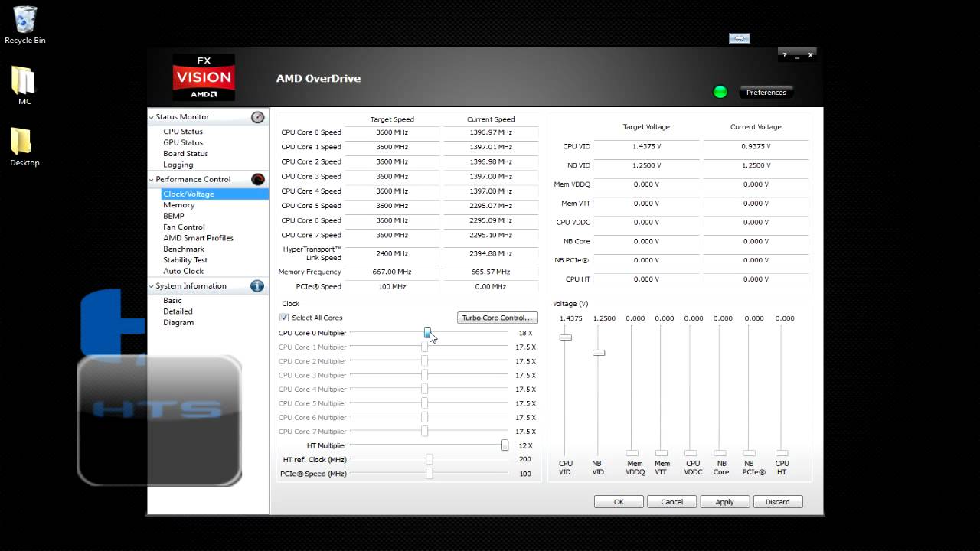Open the Desktop folder icon
The height and width of the screenshot is (551, 980).
point(24,147)
